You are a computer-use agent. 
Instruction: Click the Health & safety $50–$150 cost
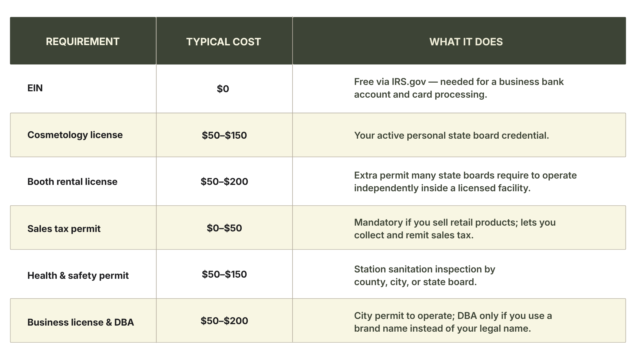224,274
